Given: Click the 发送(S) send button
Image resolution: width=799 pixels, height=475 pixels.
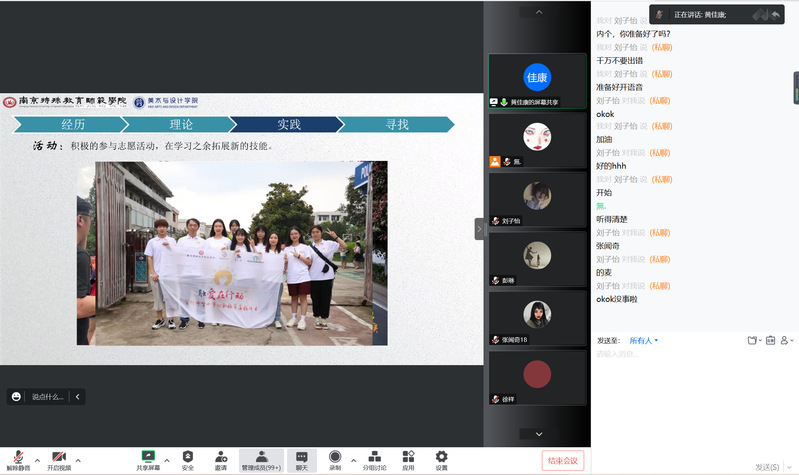Looking at the screenshot, I should tap(766, 466).
